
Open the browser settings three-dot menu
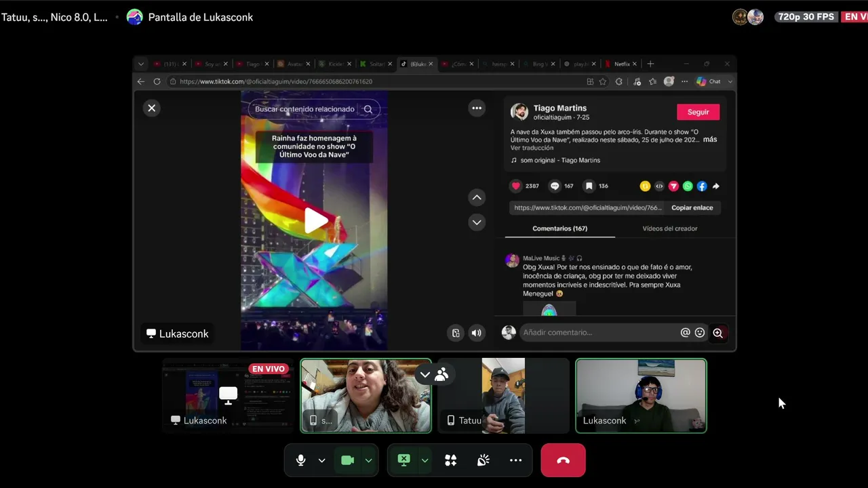point(684,81)
